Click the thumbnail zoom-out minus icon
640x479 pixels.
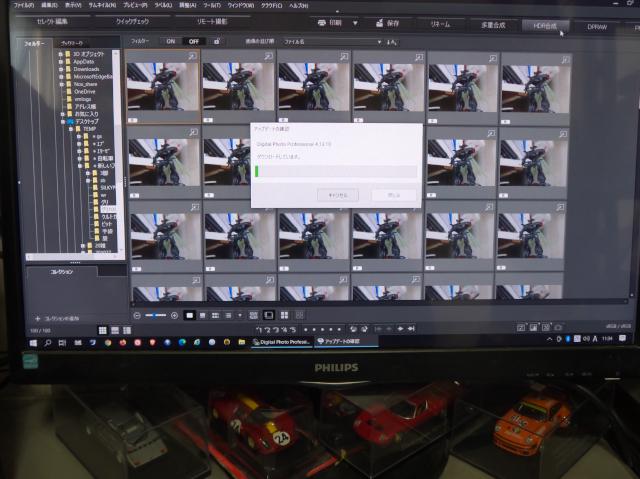coord(137,316)
